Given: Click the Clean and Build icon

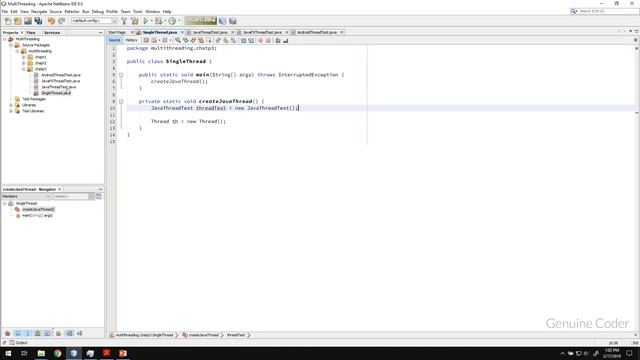Looking at the screenshot, I should coord(134,21).
